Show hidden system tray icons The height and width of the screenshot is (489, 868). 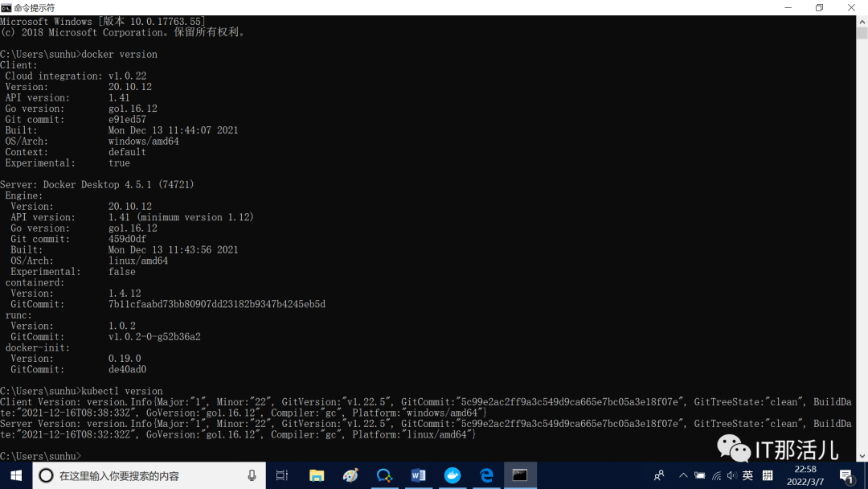(x=683, y=475)
